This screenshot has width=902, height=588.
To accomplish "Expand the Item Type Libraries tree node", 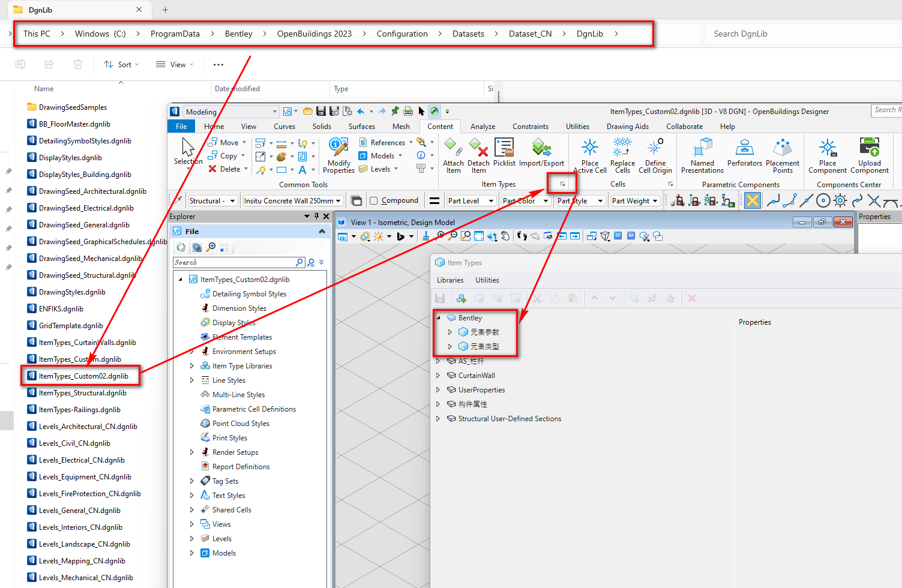I will (x=192, y=366).
